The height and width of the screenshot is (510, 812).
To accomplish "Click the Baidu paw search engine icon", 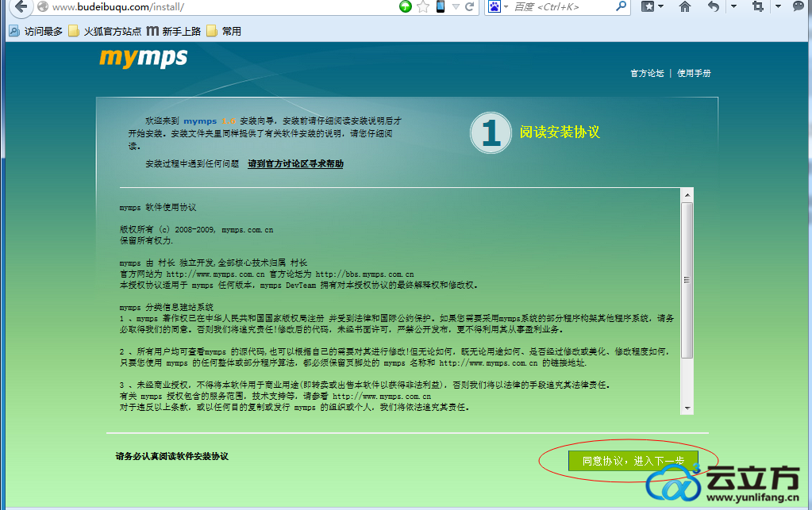I will click(x=495, y=6).
